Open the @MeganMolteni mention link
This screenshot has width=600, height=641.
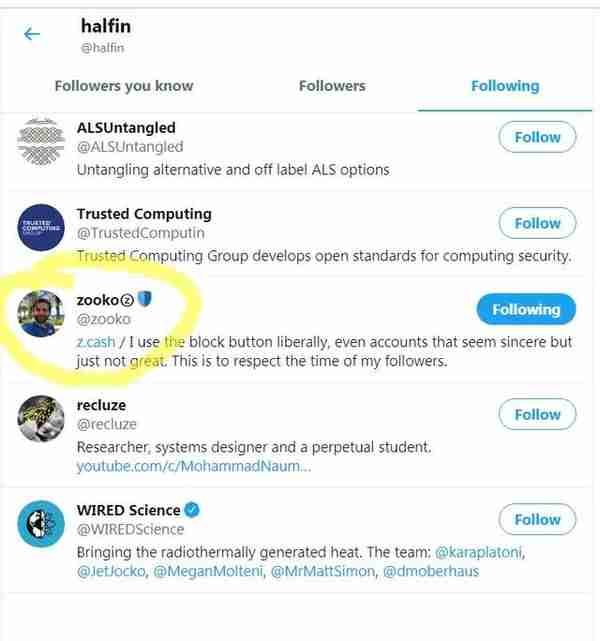(208, 571)
